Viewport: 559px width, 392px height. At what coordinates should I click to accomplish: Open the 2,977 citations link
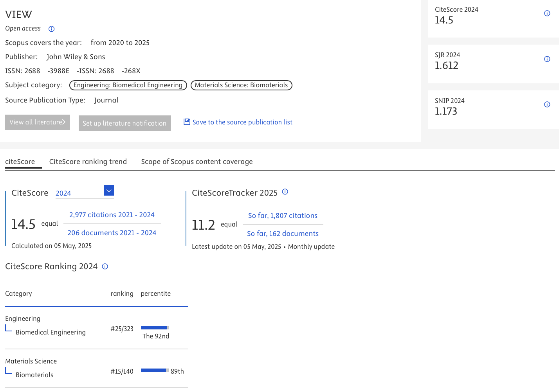coord(112,215)
